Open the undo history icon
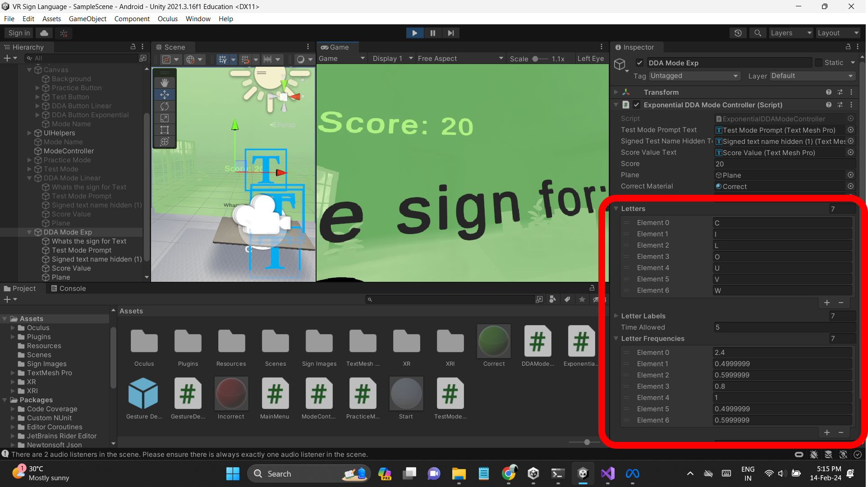This screenshot has width=868, height=487. click(x=738, y=33)
